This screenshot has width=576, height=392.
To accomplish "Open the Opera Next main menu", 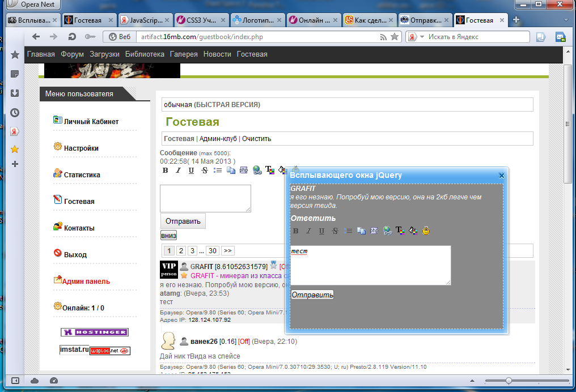I will click(32, 5).
